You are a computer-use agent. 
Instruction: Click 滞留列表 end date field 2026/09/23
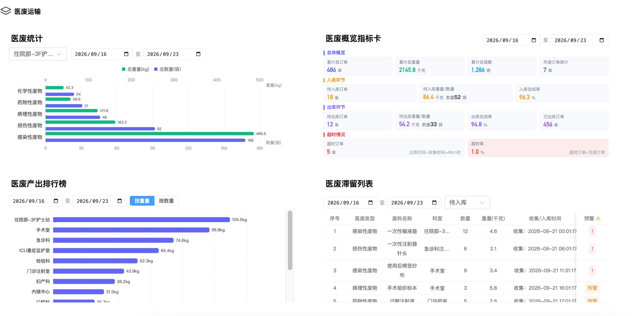(414, 203)
